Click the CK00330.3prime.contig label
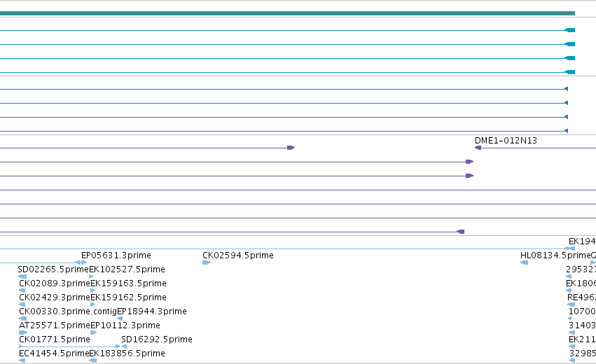 pos(68,311)
